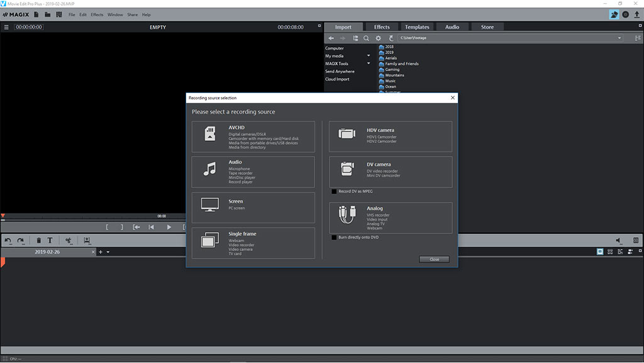
Task: Click the forward arrow in Import browser
Action: [343, 38]
